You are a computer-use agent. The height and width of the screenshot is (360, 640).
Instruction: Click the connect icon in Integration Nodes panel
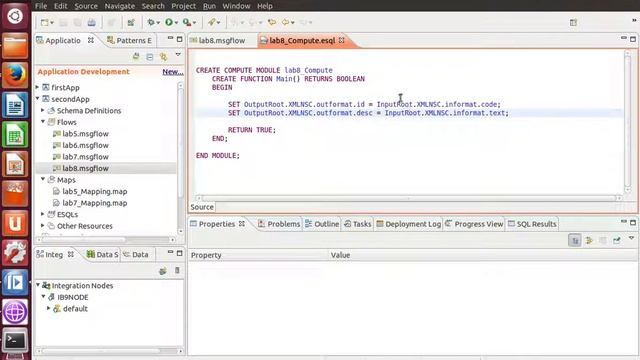(x=163, y=271)
